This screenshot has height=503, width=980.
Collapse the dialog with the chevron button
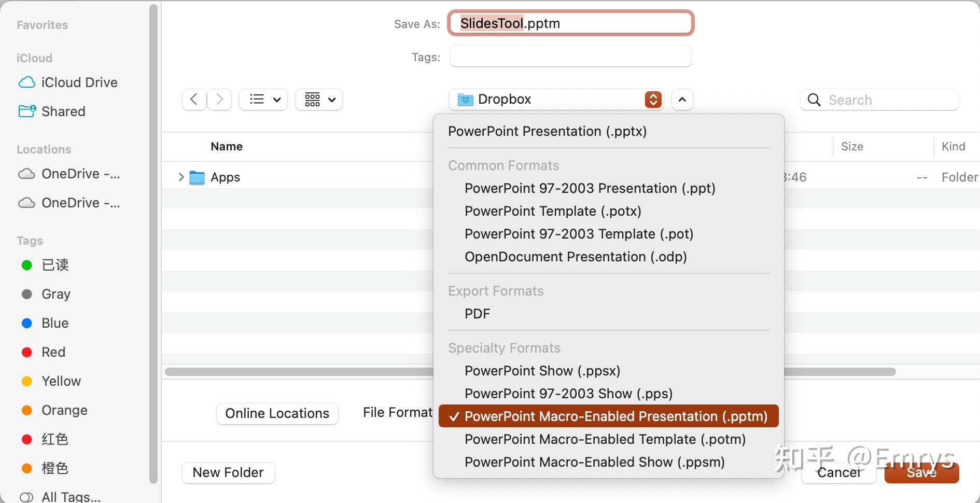[682, 100]
